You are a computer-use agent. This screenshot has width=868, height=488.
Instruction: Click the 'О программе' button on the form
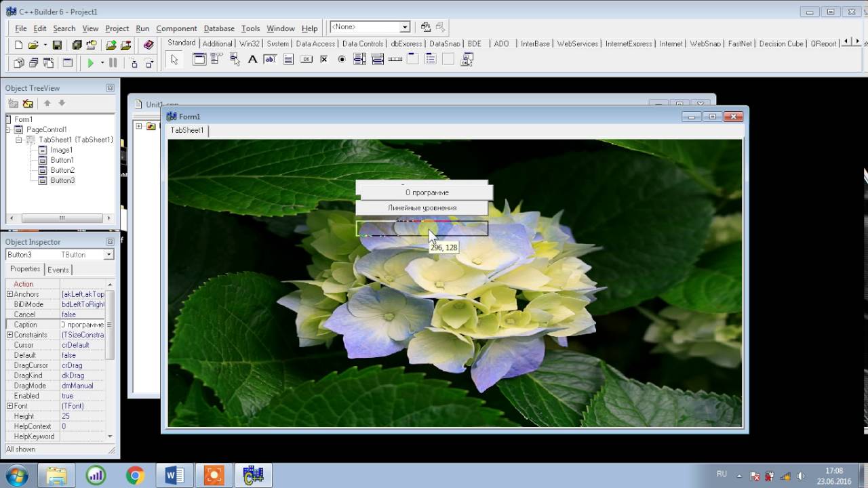(427, 192)
